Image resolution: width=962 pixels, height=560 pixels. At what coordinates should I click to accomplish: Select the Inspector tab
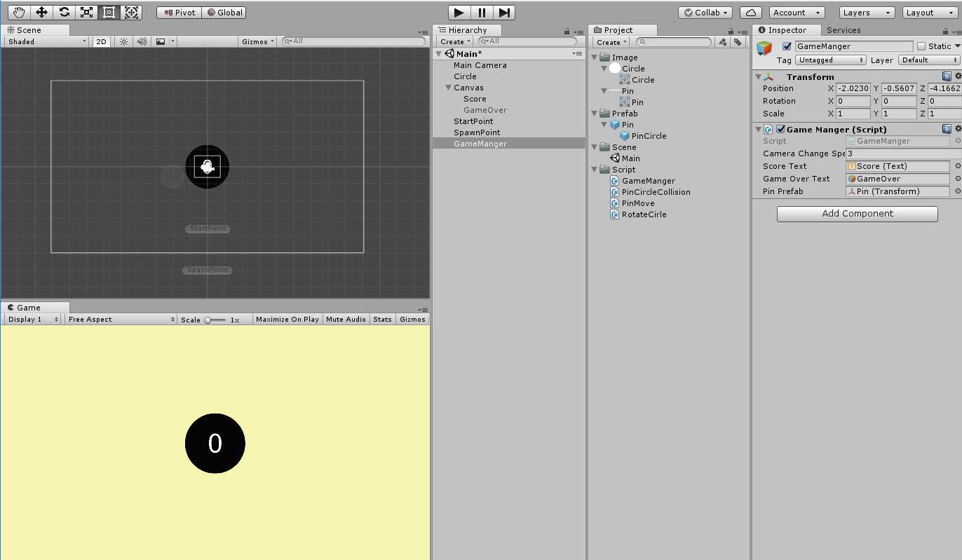(x=787, y=30)
